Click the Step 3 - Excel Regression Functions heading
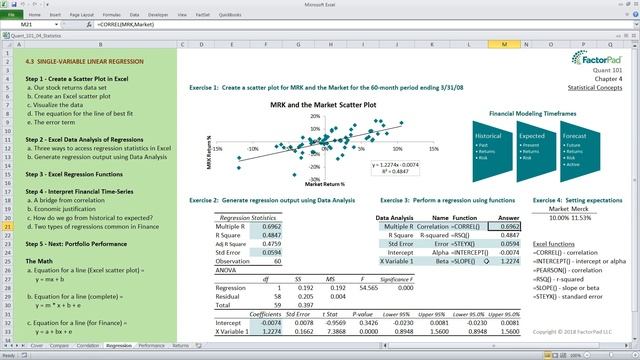The image size is (640, 360). coord(74,174)
